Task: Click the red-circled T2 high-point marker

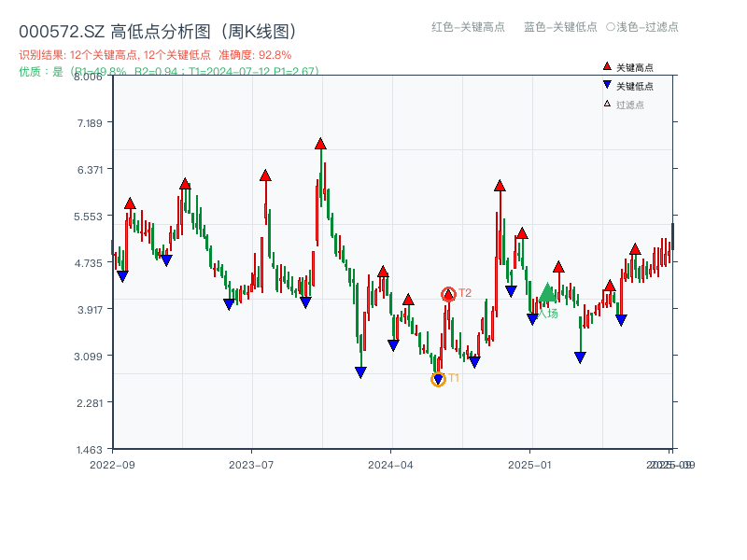Action: (446, 292)
